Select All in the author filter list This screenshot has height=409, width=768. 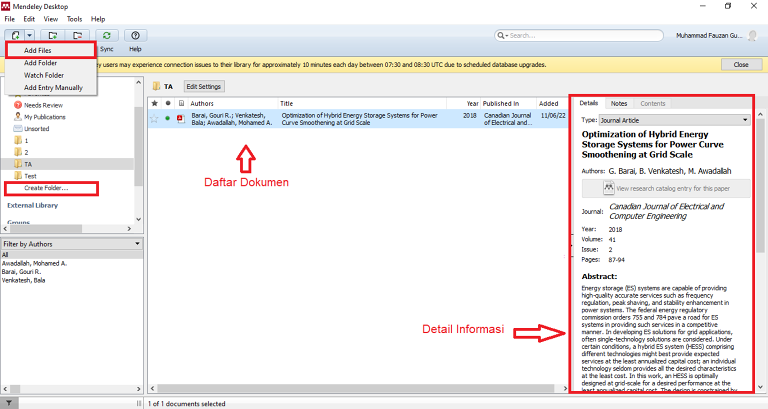72,255
